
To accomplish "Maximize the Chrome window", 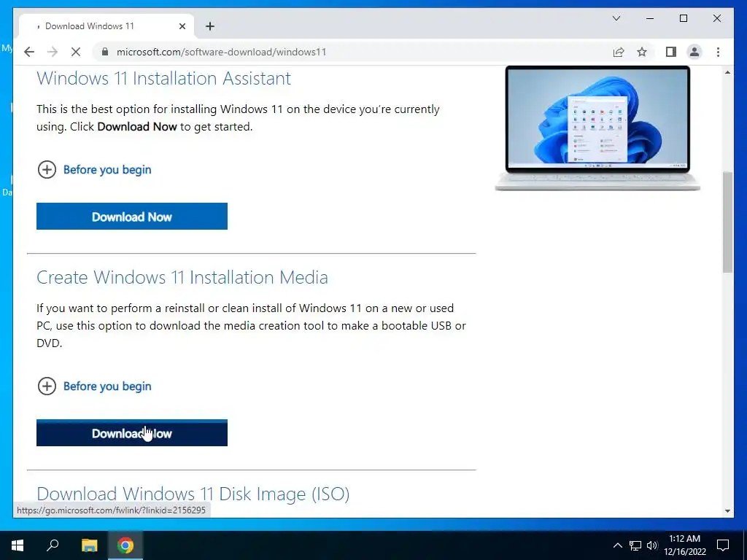I will (683, 18).
